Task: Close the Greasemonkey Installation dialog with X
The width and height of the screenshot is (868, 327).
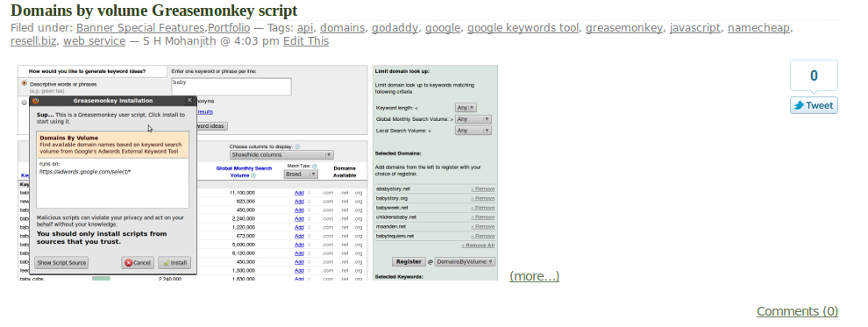Action: (189, 100)
